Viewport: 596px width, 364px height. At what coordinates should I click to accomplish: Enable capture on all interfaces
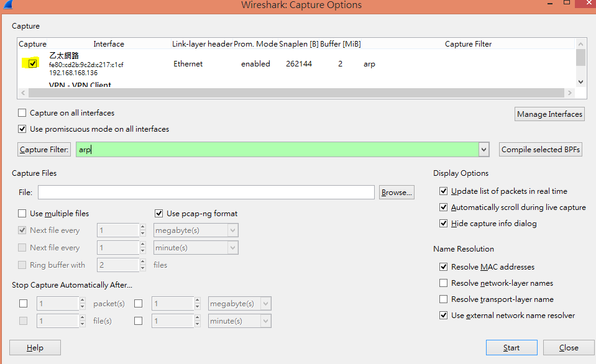pos(22,112)
